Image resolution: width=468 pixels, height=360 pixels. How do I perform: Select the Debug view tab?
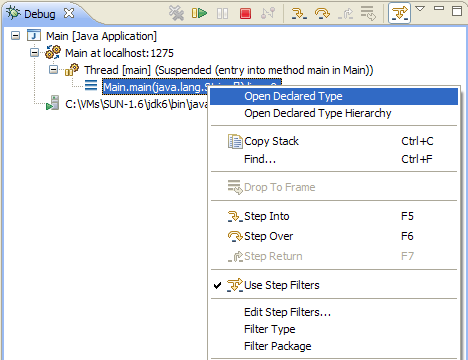[x=40, y=14]
